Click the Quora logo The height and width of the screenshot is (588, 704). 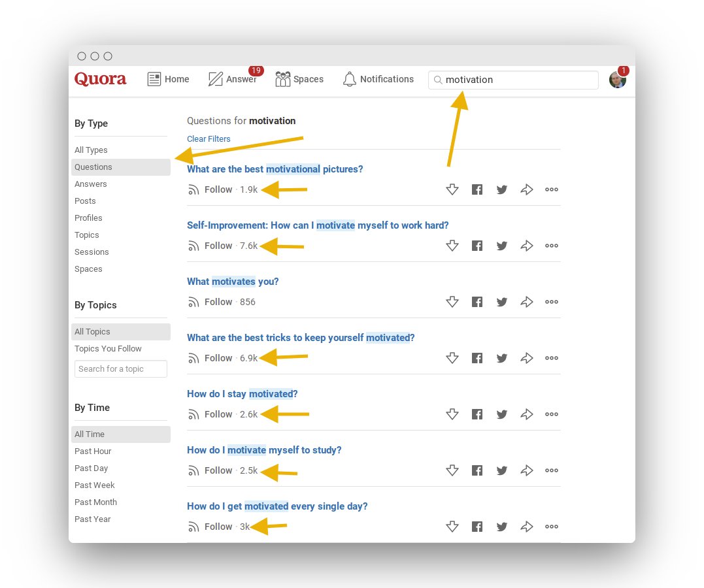(x=100, y=79)
